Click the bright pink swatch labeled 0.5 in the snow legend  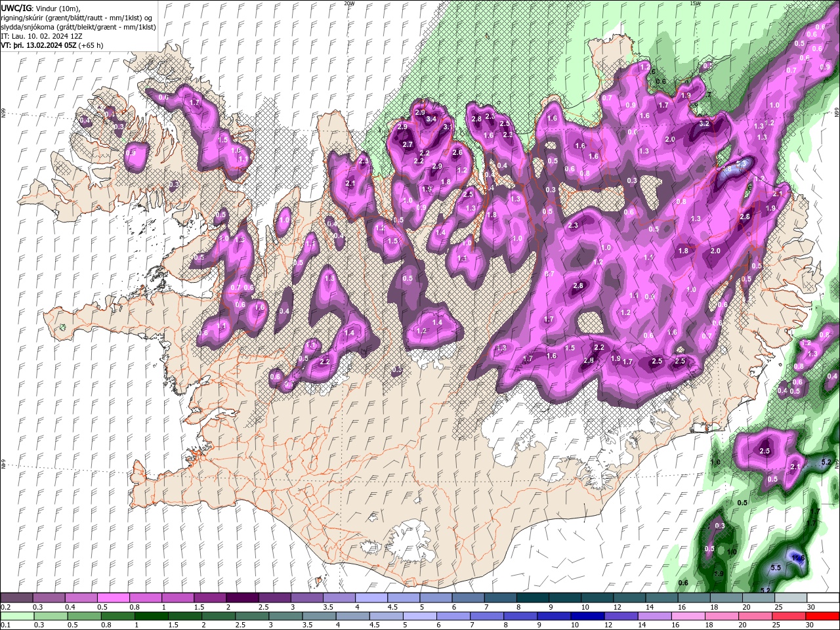point(114,598)
